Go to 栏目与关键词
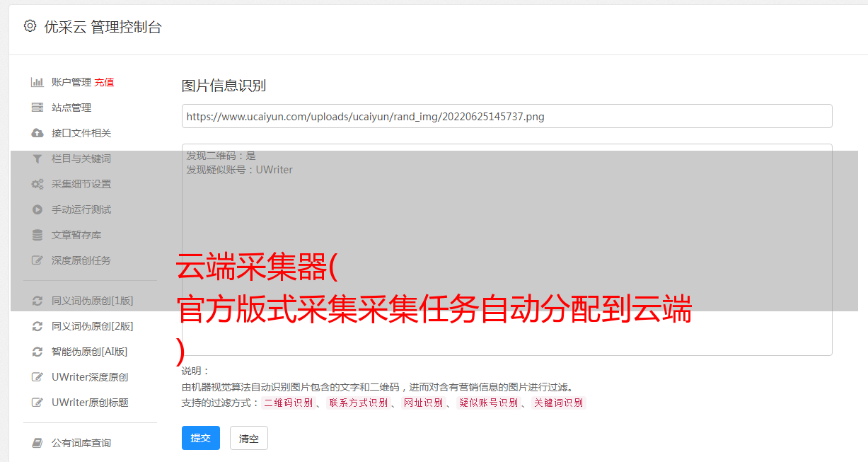The image size is (868, 462). (x=81, y=158)
